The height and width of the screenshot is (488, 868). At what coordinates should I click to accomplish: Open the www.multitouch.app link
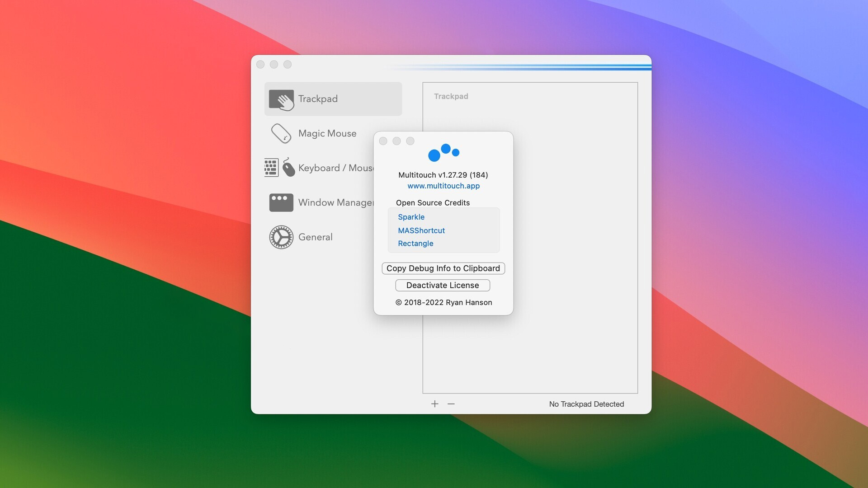[443, 186]
